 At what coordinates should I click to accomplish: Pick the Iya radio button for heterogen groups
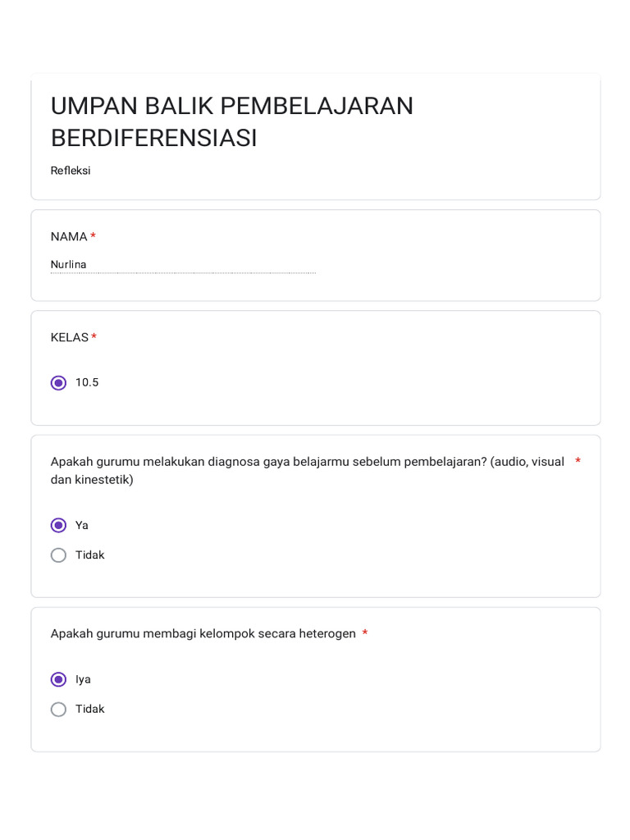58,680
